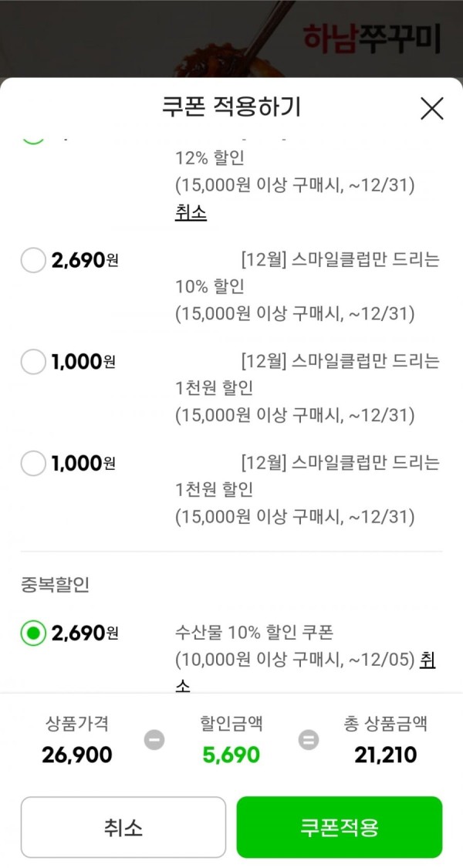Tap the 상품가격 26,900 amount
Screen dimensions: 463x868
click(77, 755)
